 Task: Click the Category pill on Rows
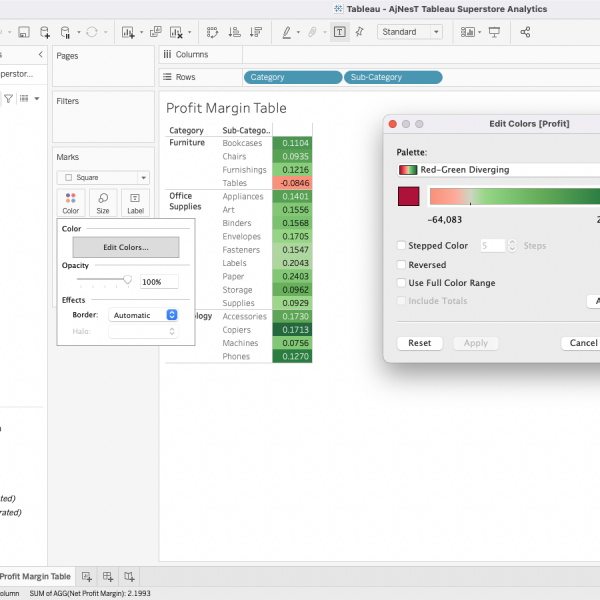[292, 77]
